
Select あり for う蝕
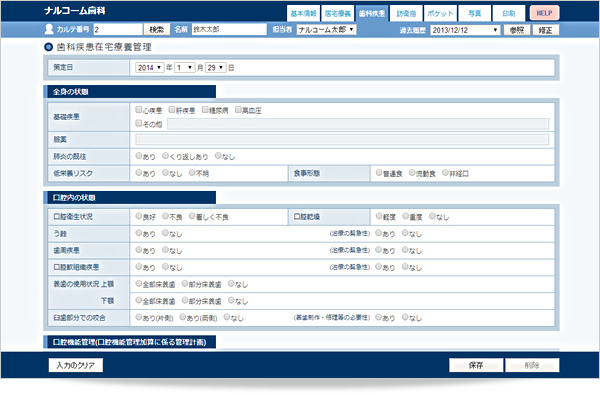[x=139, y=233]
